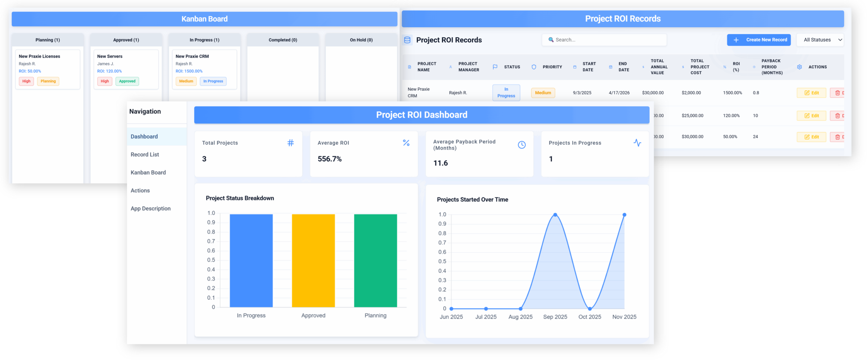868x360 pixels.
Task: Open Record List in the navigation
Action: pyautogui.click(x=157, y=155)
